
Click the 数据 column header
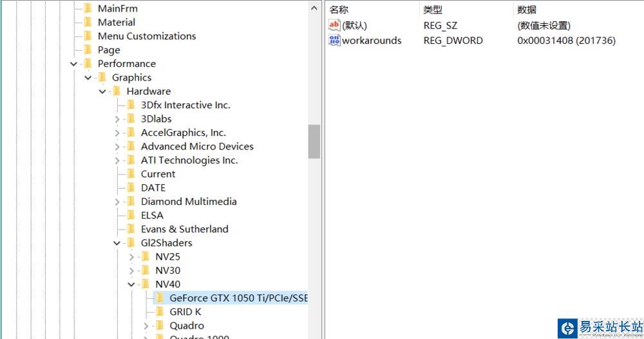(527, 10)
